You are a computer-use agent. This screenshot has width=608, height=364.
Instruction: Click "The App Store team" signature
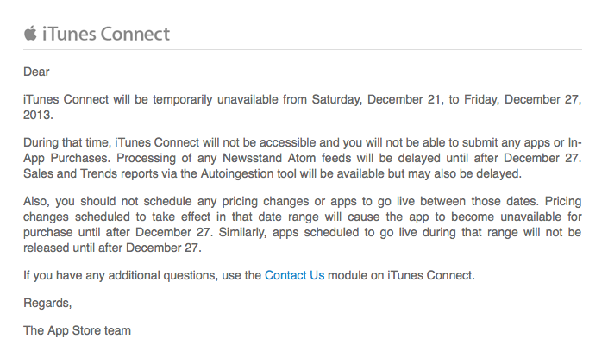point(77,331)
